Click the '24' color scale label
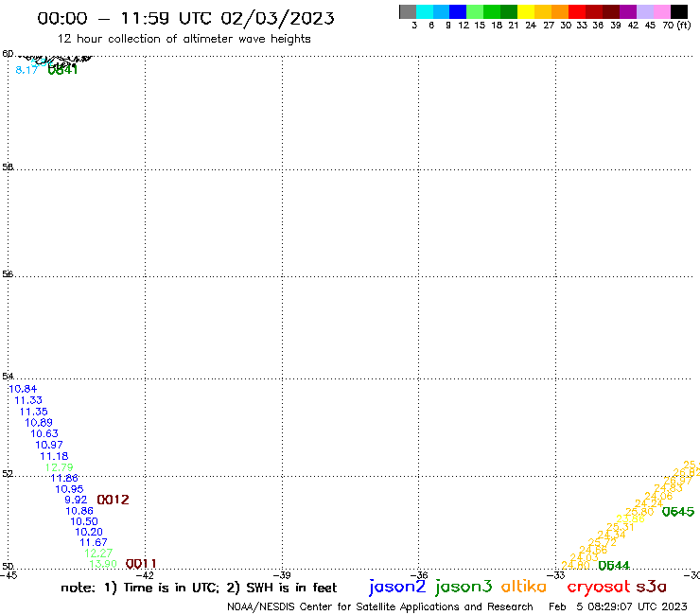The height and width of the screenshot is (615, 700). 531,26
